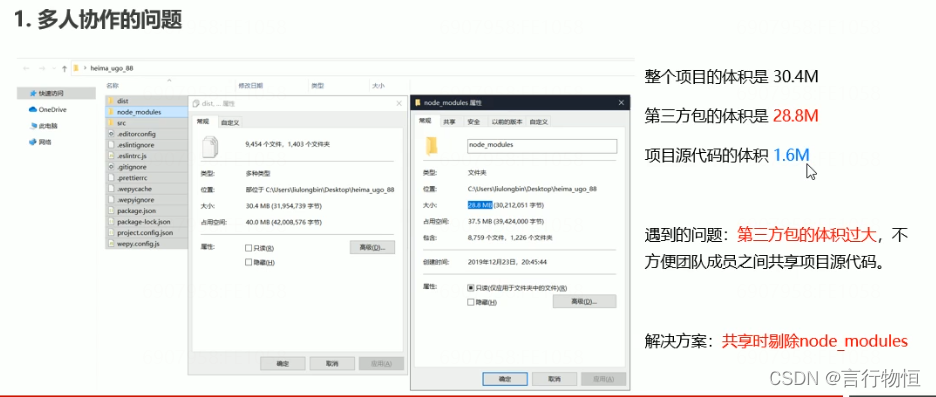Go back using Explorer's back arrow
This screenshot has width=936, height=397.
coord(26,69)
